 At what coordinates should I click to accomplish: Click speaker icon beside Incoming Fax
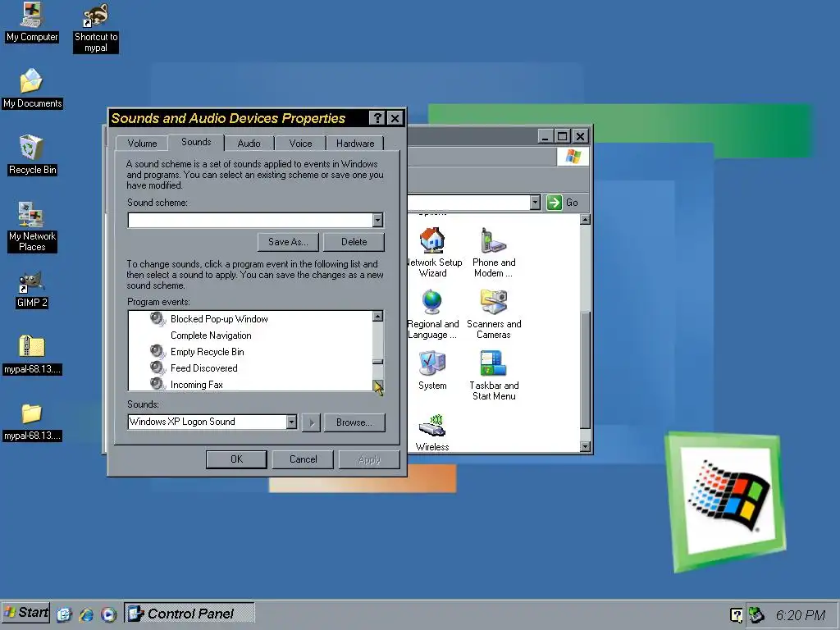tap(157, 384)
